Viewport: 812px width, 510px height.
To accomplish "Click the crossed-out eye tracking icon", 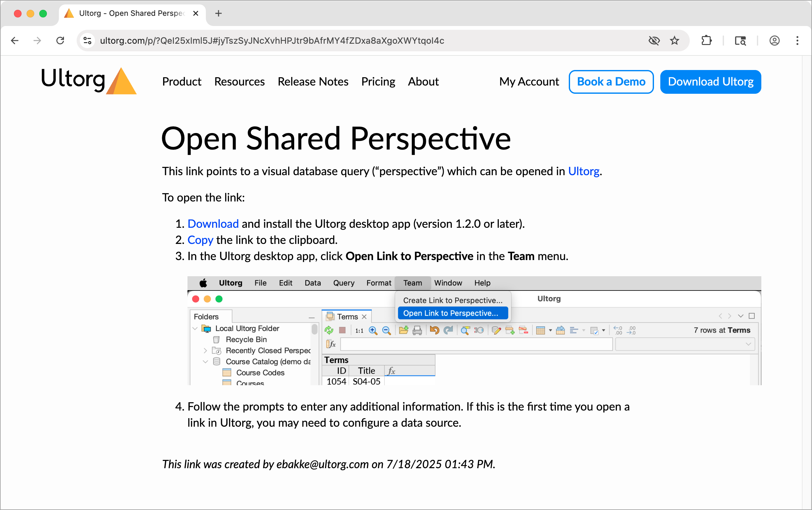I will 654,41.
